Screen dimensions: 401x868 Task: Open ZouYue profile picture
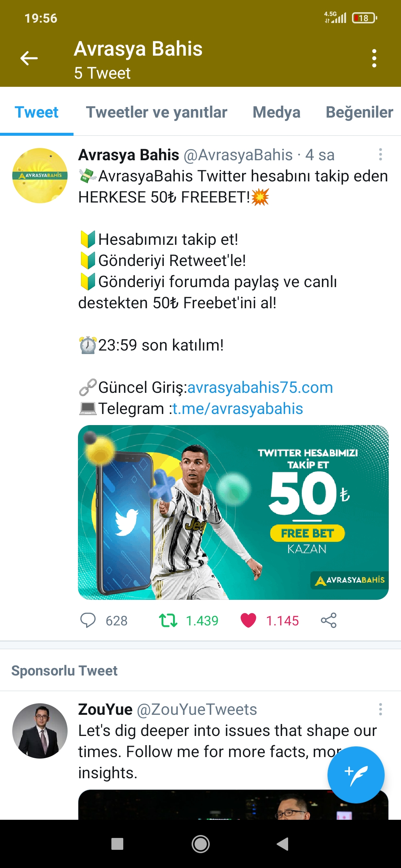coord(40,731)
